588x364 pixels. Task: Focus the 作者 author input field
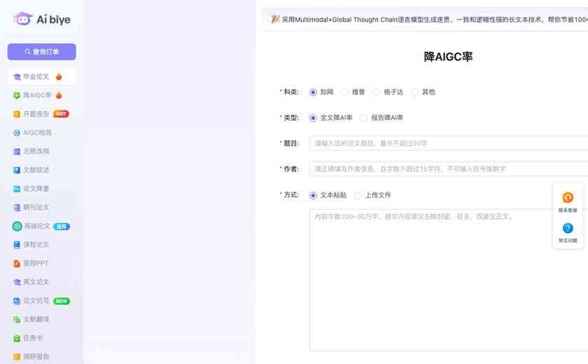(x=449, y=169)
